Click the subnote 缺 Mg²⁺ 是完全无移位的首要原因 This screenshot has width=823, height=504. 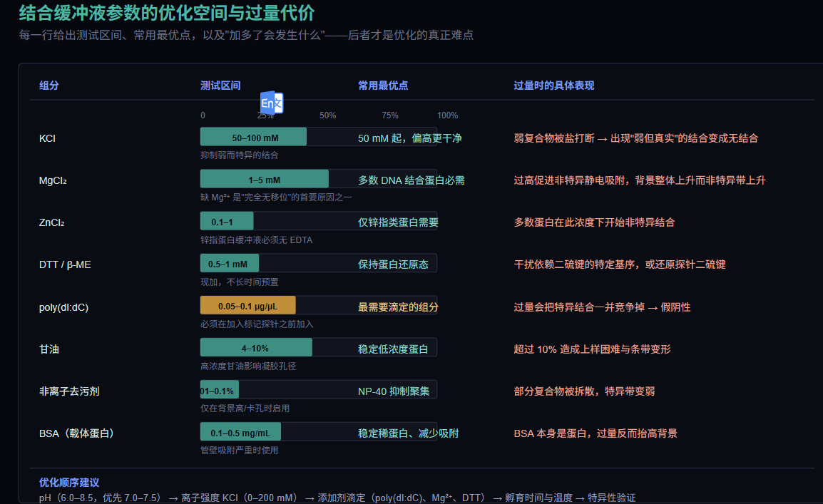276,197
